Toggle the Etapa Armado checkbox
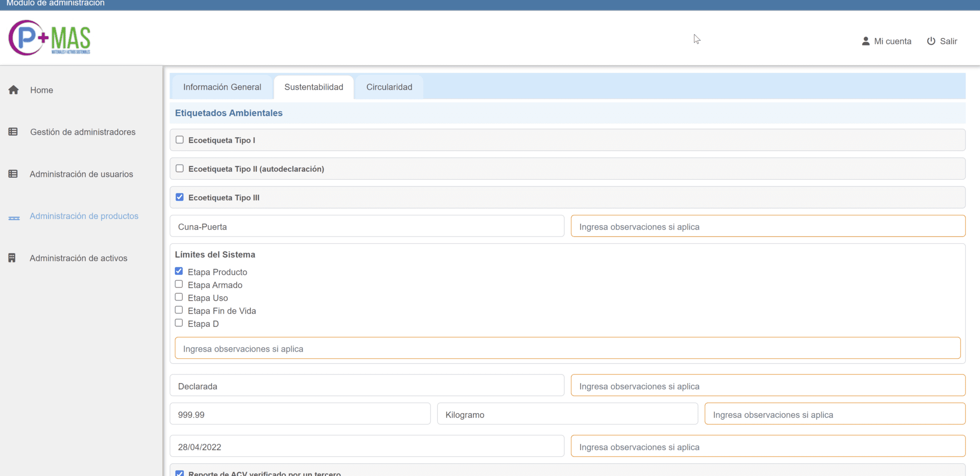This screenshot has height=476, width=980. pos(179,285)
